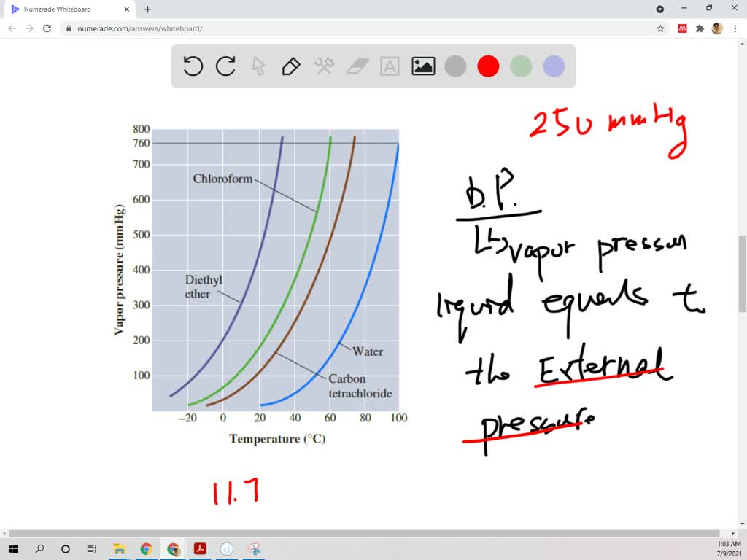Select the Text tool
Screen dimensions: 747x560
tap(389, 66)
